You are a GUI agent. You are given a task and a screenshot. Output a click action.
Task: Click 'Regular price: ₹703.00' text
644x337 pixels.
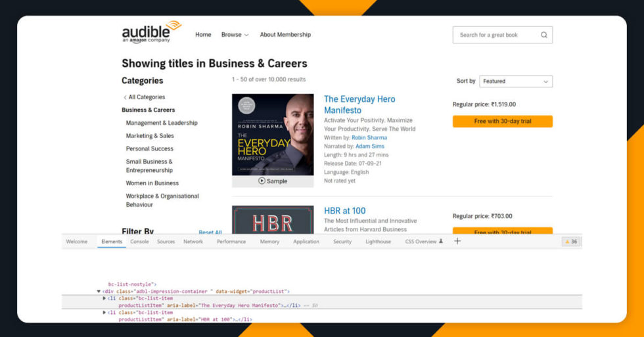point(482,216)
